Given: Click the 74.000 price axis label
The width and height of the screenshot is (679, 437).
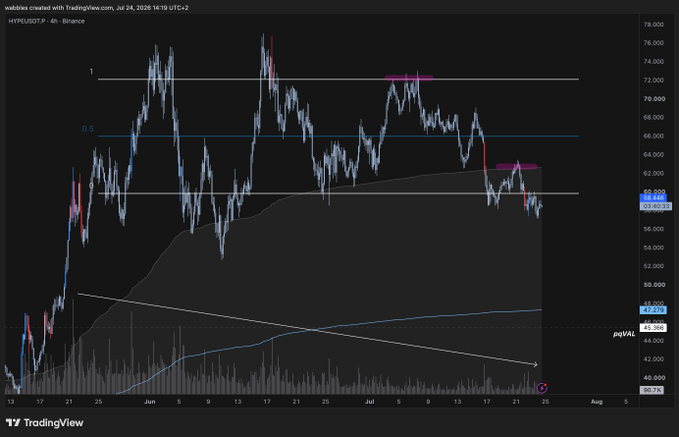Looking at the screenshot, I should click(653, 62).
